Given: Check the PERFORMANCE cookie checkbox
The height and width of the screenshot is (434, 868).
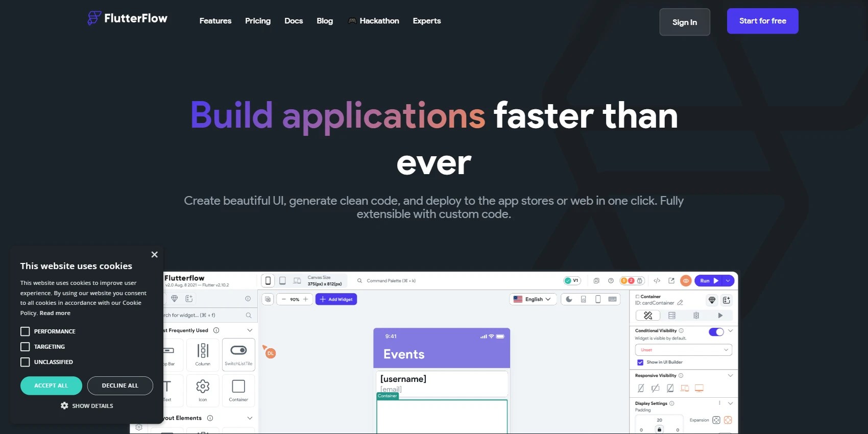Looking at the screenshot, I should 25,331.
